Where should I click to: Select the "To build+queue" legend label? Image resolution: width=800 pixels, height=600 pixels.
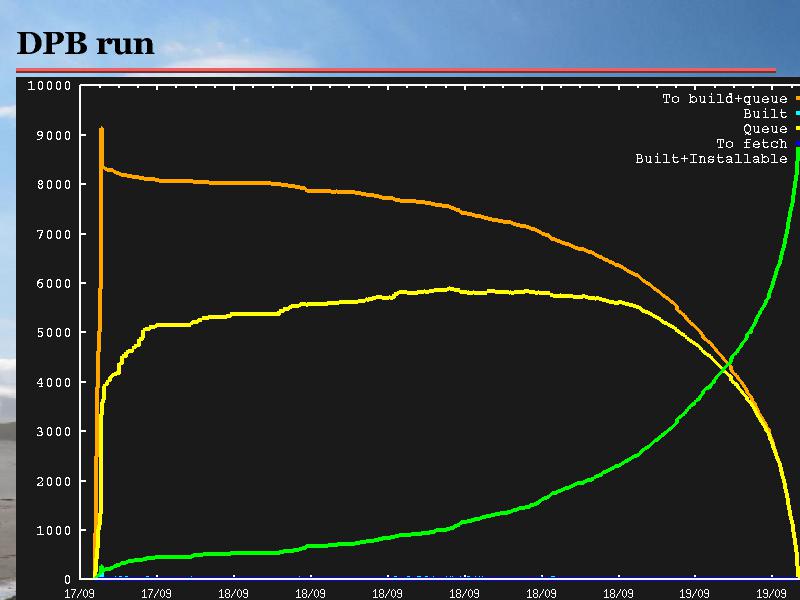point(724,99)
